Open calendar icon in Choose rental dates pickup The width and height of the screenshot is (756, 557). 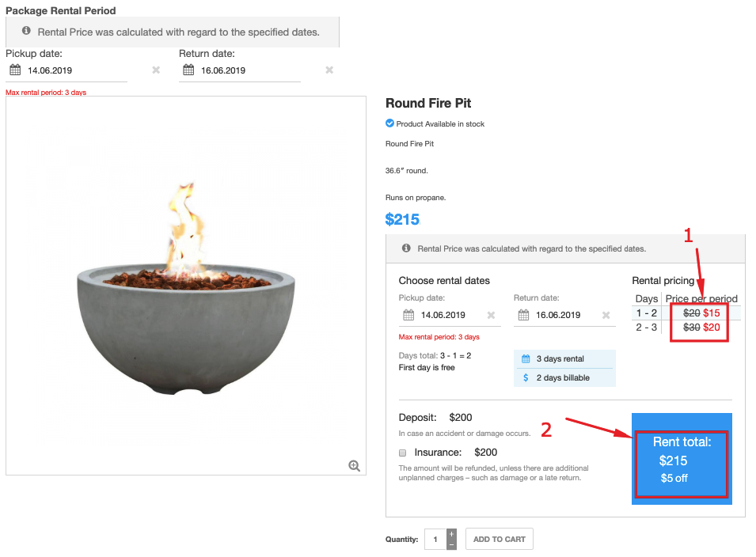(408, 315)
